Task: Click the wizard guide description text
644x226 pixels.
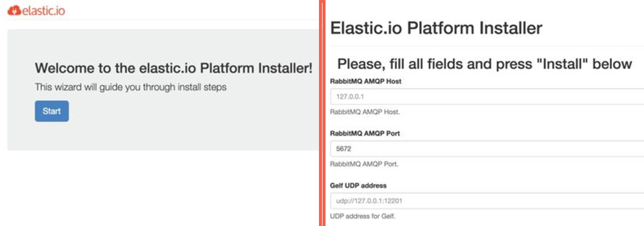Action: 131,87
